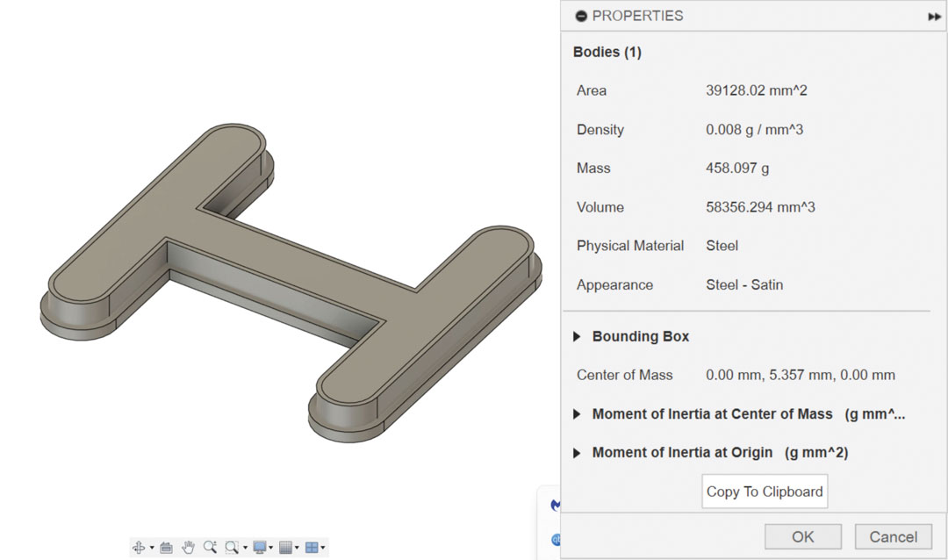Image resolution: width=948 pixels, height=560 pixels.
Task: Expand Moment of Inertia at Center of Mass
Action: point(577,413)
